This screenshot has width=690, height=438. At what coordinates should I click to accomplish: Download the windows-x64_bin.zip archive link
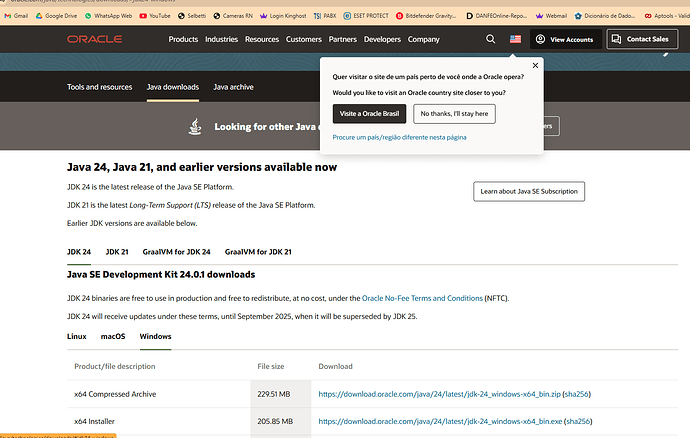tap(439, 394)
